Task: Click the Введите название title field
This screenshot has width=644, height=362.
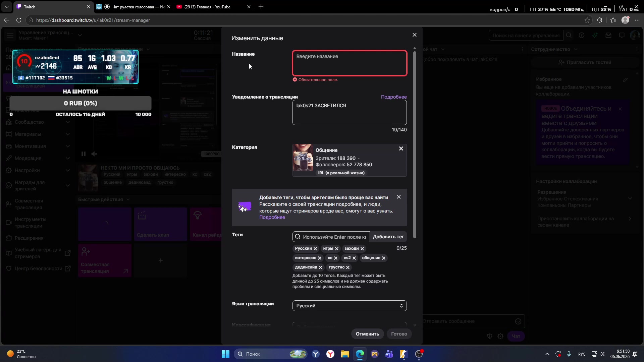Action: [350, 63]
